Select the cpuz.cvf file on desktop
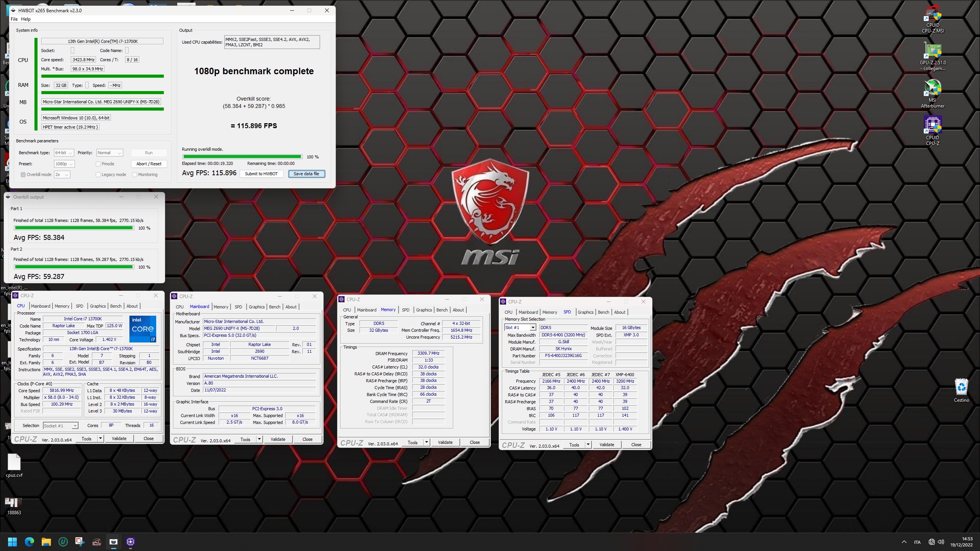 pyautogui.click(x=14, y=466)
